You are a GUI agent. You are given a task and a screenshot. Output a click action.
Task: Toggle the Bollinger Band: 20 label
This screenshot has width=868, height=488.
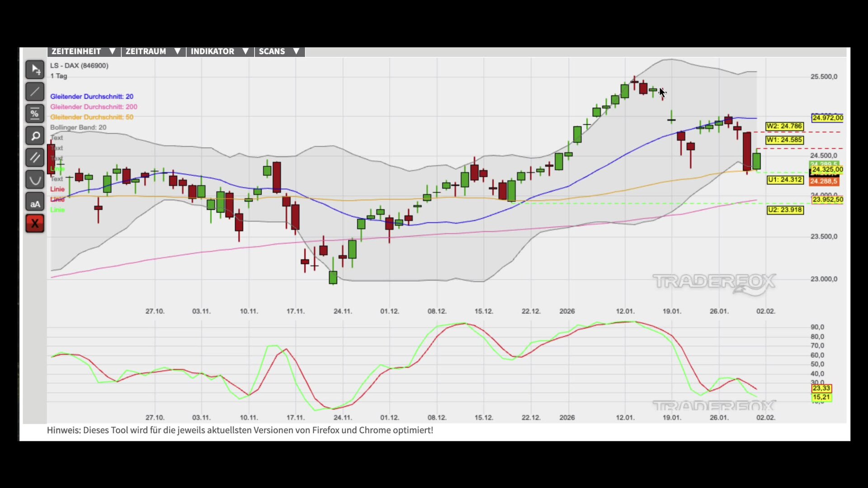click(78, 127)
